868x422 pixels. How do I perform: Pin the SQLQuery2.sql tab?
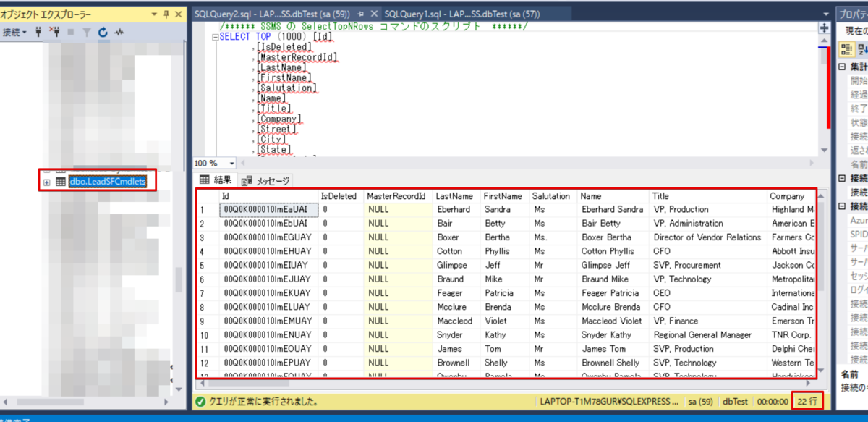(x=359, y=14)
